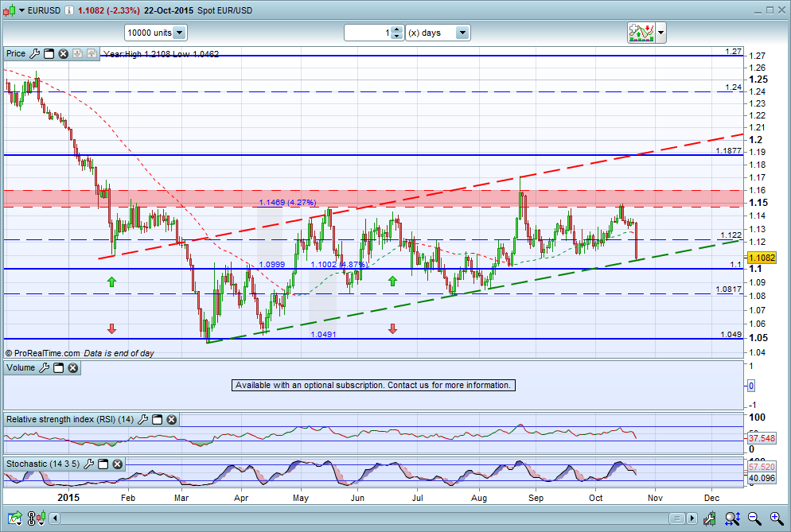Click the candlestick icon in top-left title bar
This screenshot has width=791, height=532.
pos(10,11)
